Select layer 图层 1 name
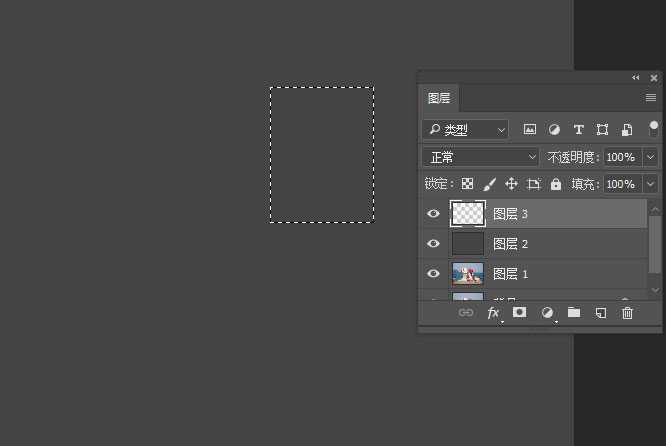 click(510, 274)
